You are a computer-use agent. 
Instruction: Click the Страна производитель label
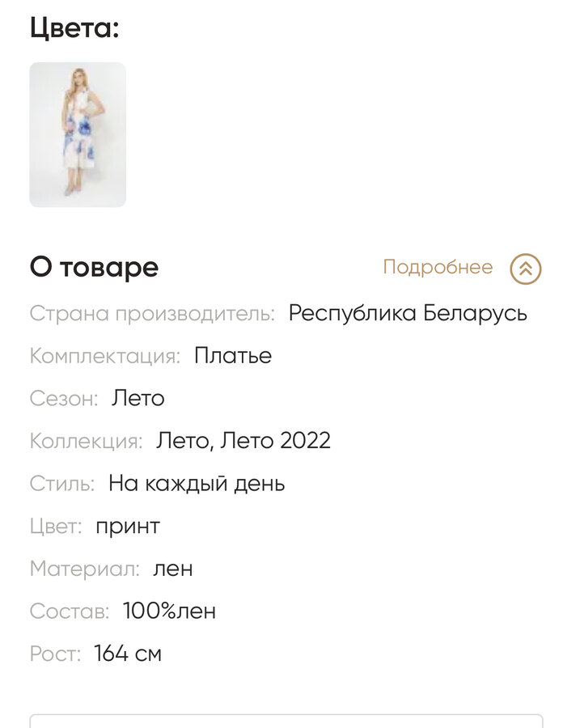pyautogui.click(x=153, y=313)
